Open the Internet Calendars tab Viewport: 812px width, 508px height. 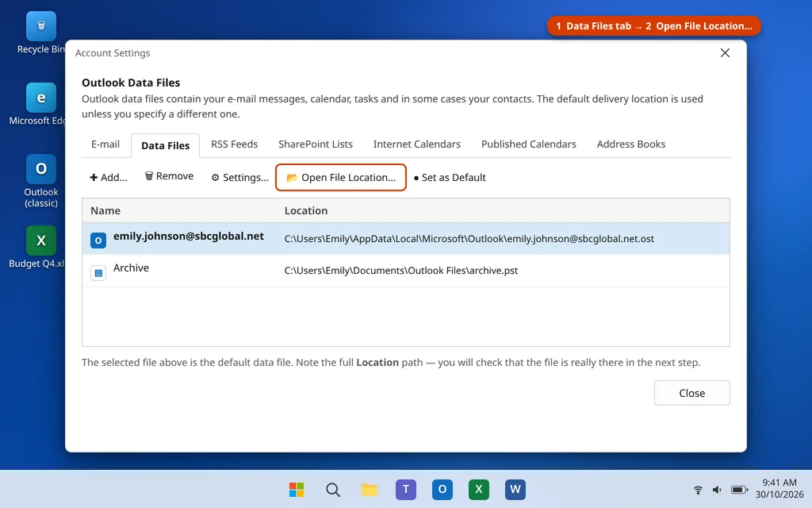[x=417, y=144]
